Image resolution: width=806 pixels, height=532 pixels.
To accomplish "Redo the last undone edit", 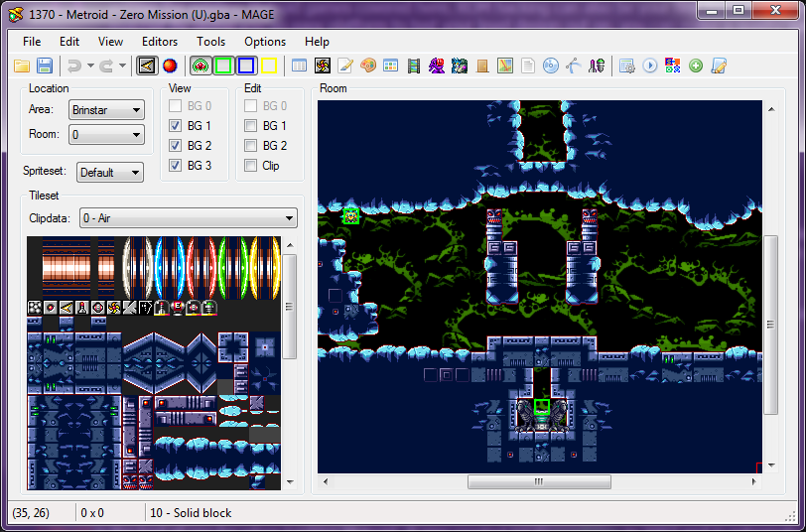I will click(x=106, y=66).
